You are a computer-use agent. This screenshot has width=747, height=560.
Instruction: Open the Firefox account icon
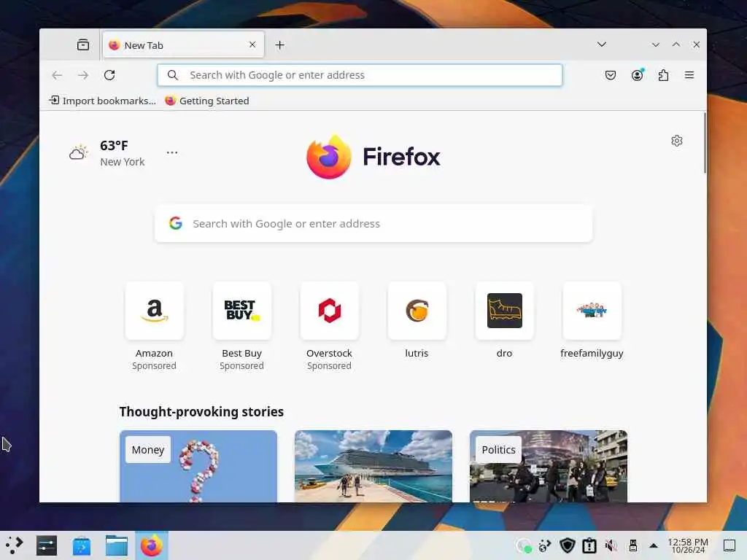point(638,75)
